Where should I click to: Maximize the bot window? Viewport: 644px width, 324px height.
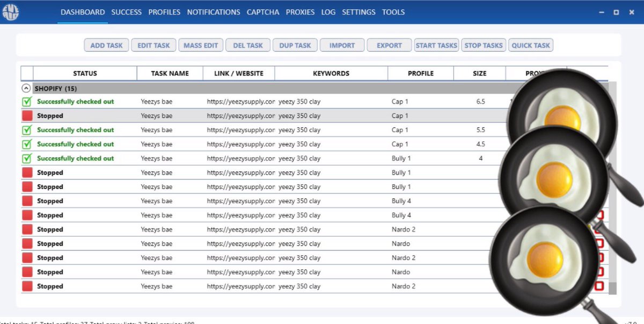tap(616, 12)
